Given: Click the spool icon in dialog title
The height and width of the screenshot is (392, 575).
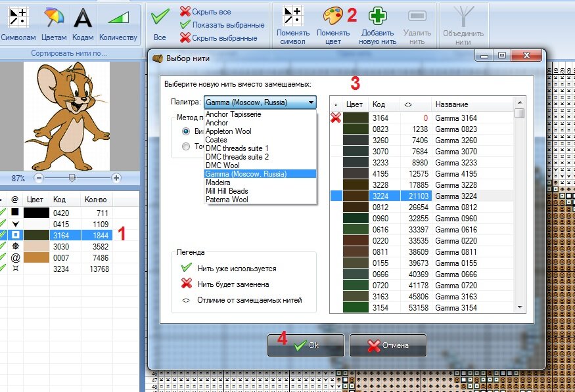Looking at the screenshot, I should pyautogui.click(x=158, y=58).
